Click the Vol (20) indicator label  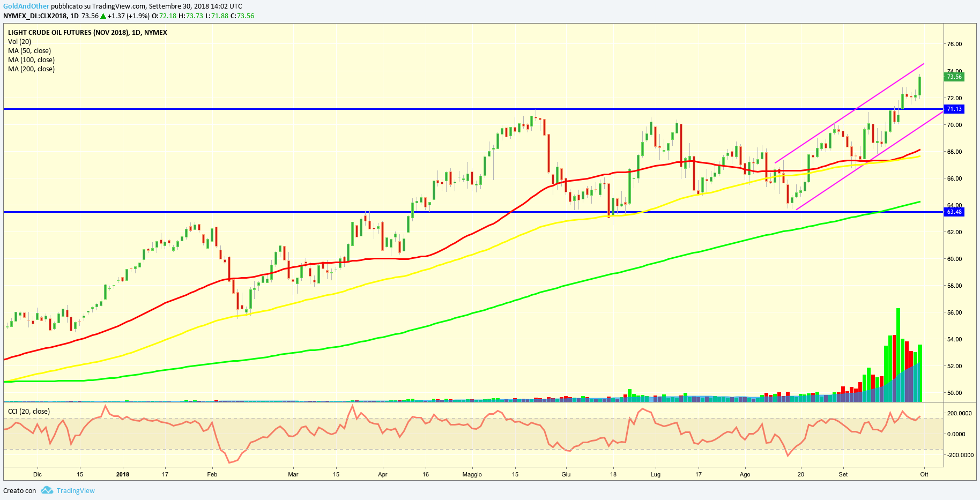pos(20,41)
